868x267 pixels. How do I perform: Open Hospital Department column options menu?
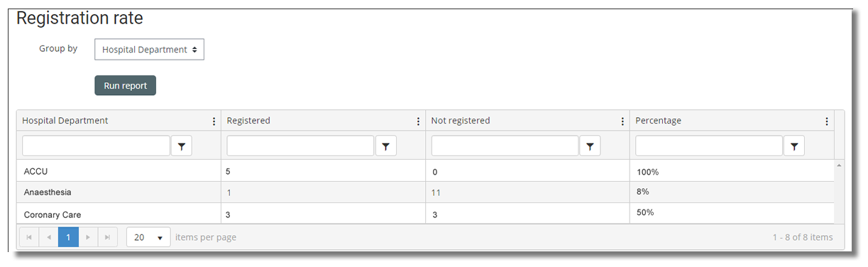(x=214, y=121)
